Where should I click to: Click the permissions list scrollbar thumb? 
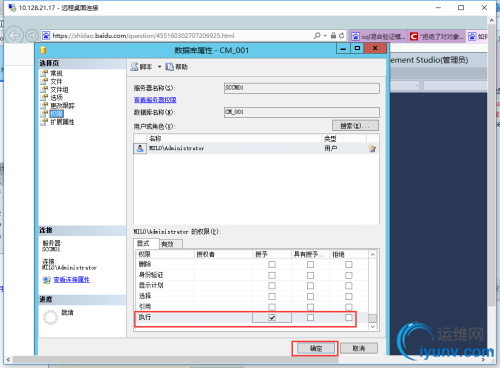(x=373, y=318)
